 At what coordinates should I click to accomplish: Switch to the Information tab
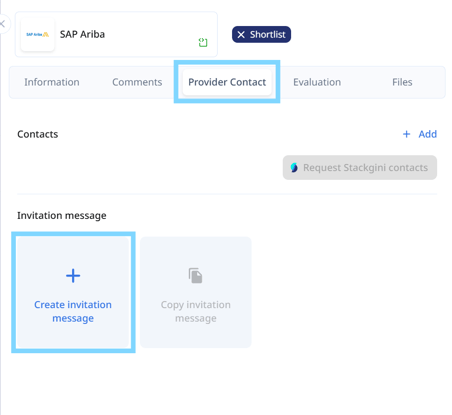pyautogui.click(x=52, y=82)
